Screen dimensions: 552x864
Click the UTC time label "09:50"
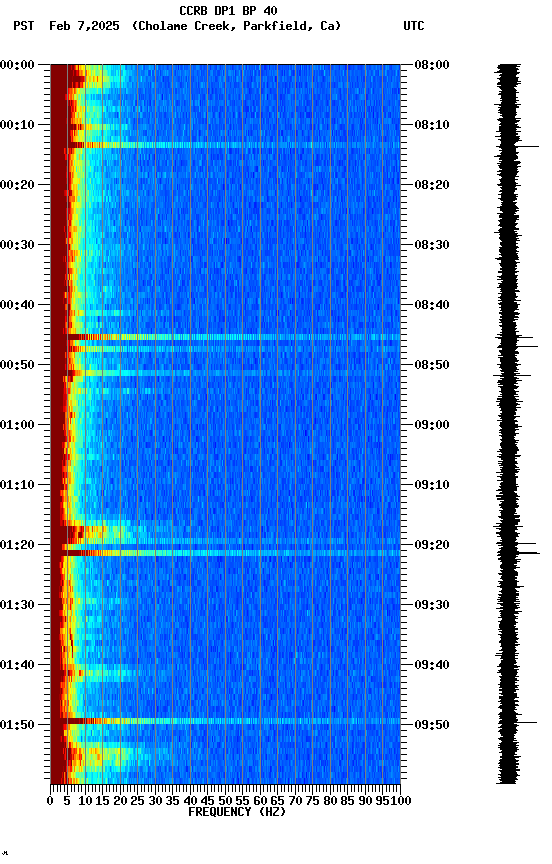click(432, 725)
